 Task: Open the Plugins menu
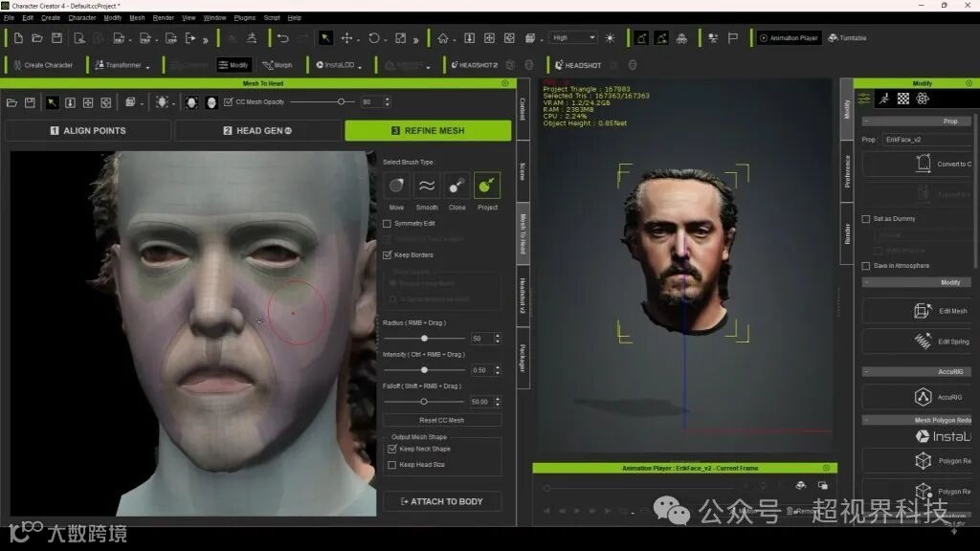point(244,18)
